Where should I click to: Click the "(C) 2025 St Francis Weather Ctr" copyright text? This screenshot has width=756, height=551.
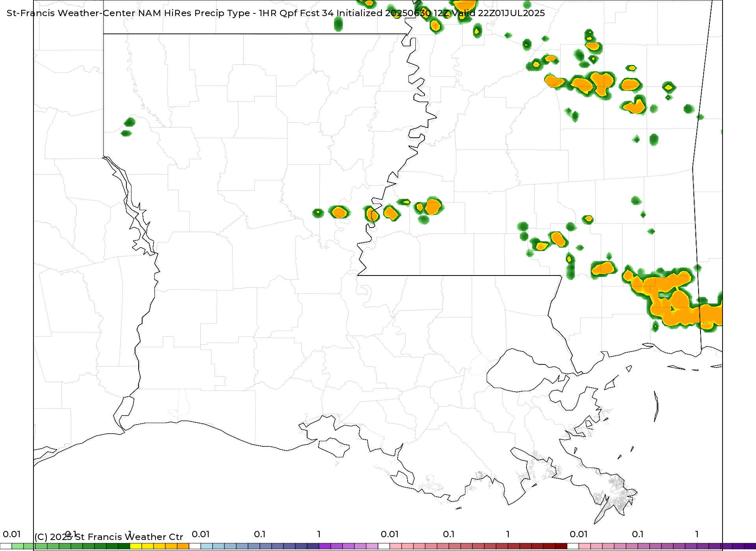pos(109,537)
